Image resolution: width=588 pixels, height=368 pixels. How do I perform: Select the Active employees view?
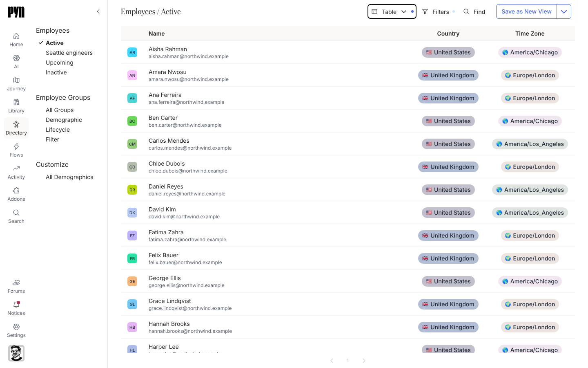(55, 43)
